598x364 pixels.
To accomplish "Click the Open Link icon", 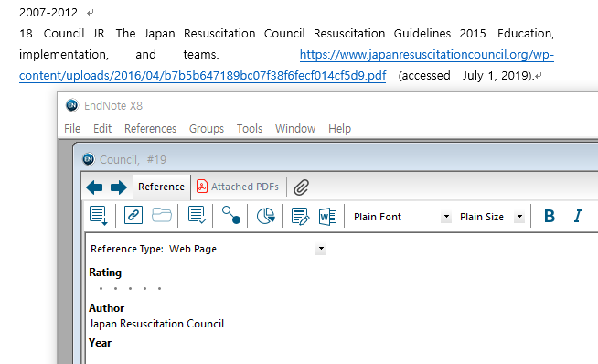I will 133,215.
